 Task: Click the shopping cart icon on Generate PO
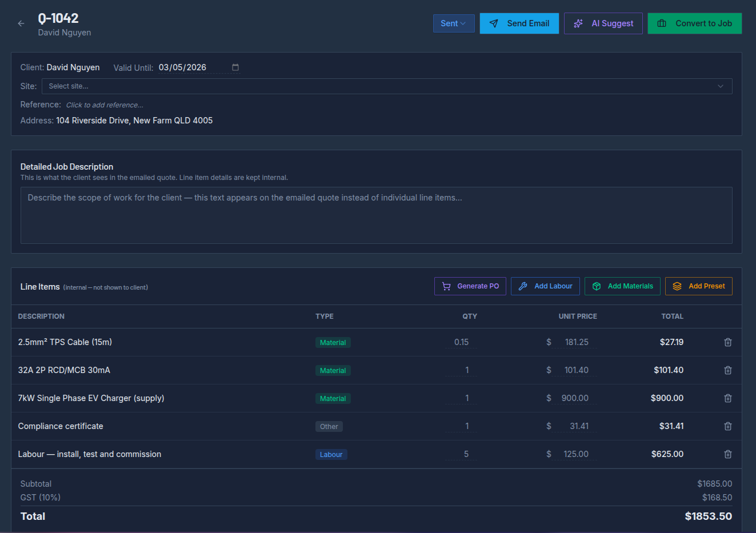click(446, 286)
